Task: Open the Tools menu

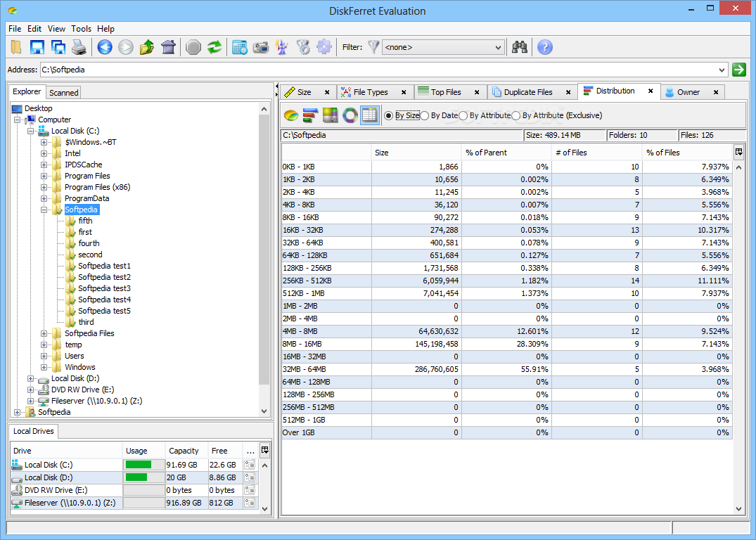Action: tap(81, 28)
